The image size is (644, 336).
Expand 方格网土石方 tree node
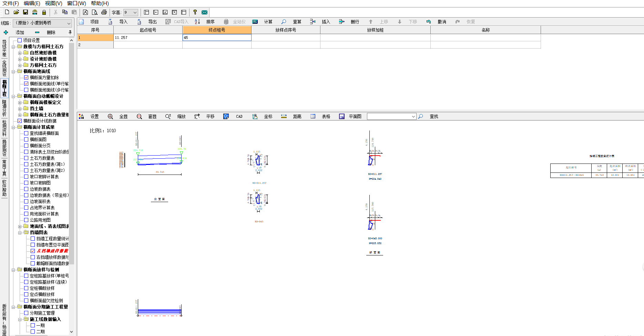(x=20, y=65)
